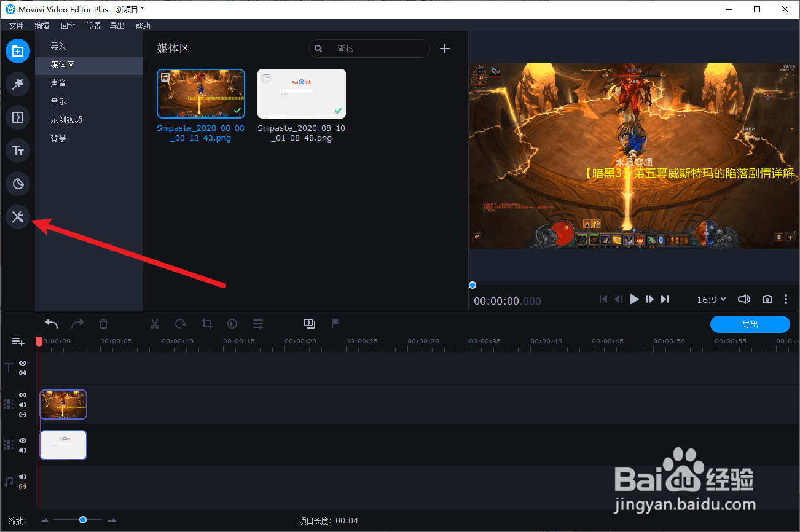Split clip with the scissors icon
800x532 pixels.
click(155, 323)
